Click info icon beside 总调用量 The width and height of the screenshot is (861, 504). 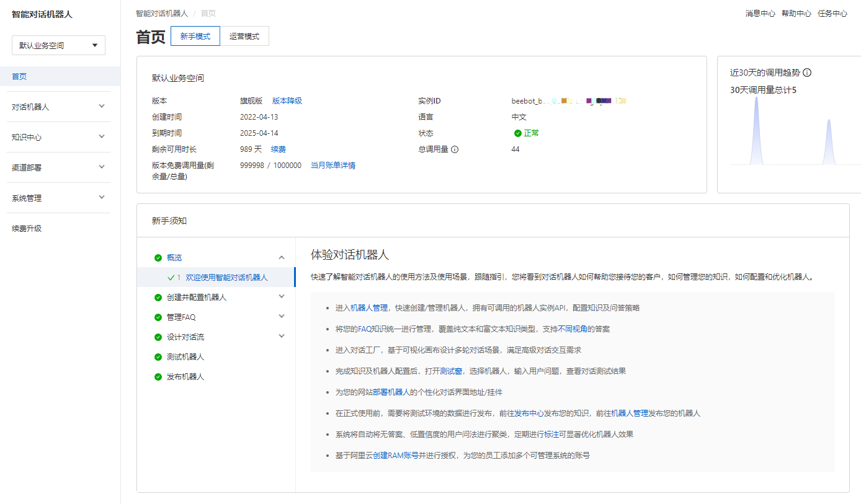[x=455, y=149]
